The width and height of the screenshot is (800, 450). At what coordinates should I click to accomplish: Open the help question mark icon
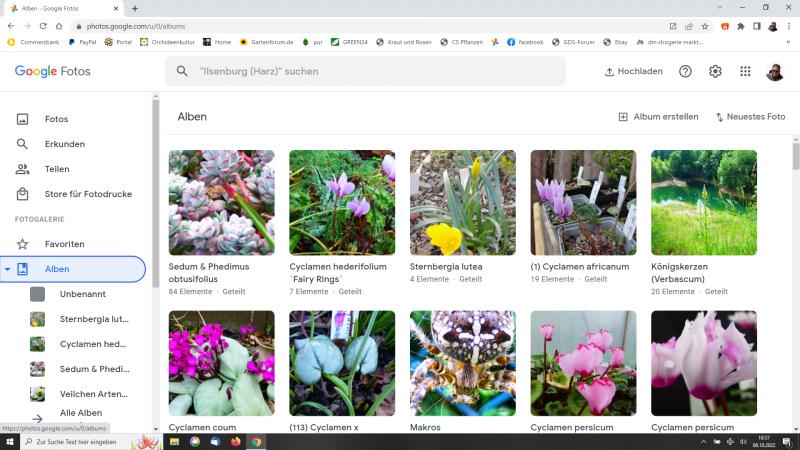point(685,72)
